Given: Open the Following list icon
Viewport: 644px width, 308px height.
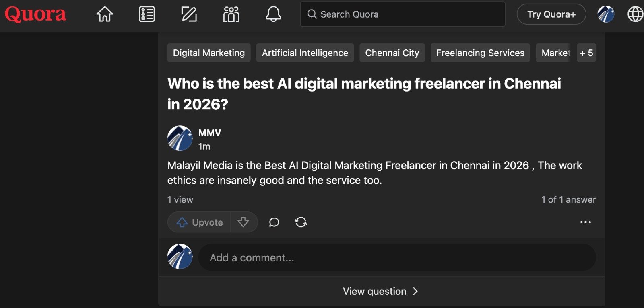Looking at the screenshot, I should [x=147, y=14].
